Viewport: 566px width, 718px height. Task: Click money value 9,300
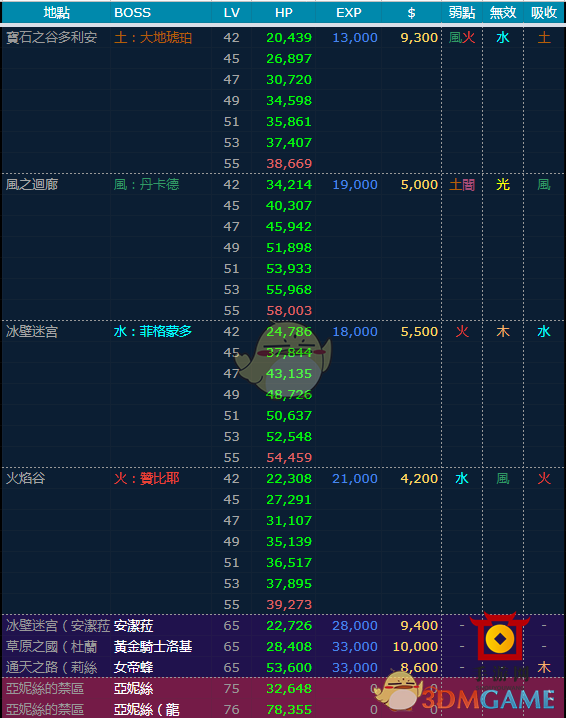[x=419, y=38]
